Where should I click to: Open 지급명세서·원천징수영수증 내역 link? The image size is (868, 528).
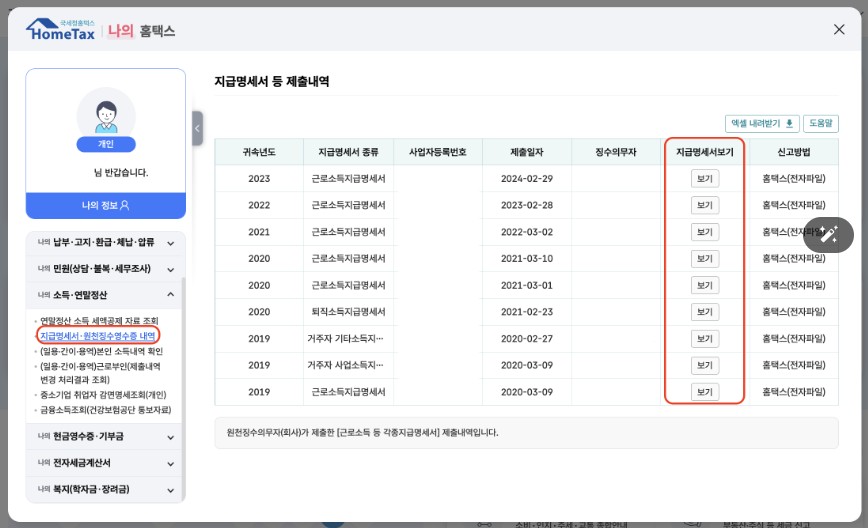pos(97,336)
